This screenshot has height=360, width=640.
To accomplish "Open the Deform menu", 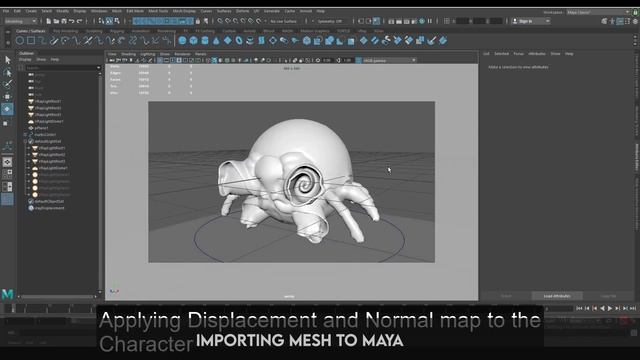I will click(x=242, y=11).
